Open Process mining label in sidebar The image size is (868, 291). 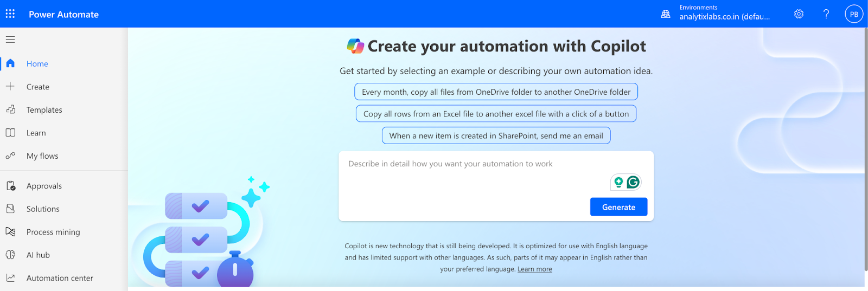(x=53, y=232)
